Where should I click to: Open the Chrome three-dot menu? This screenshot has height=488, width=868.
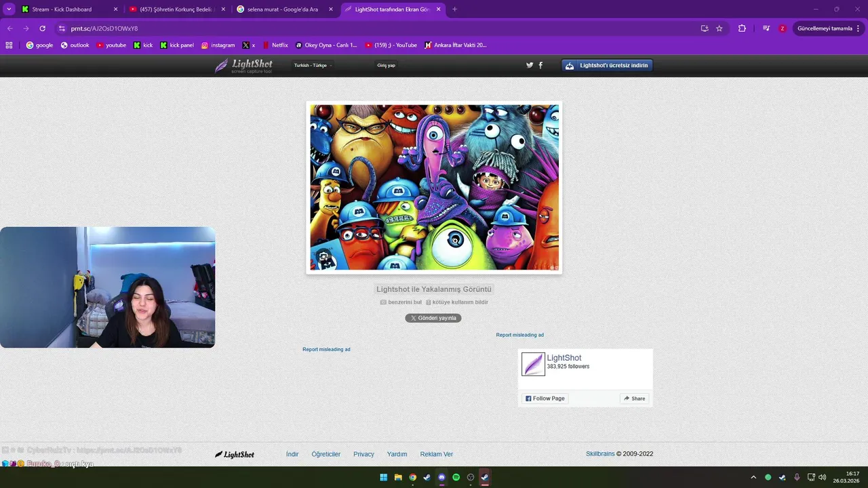point(859,28)
